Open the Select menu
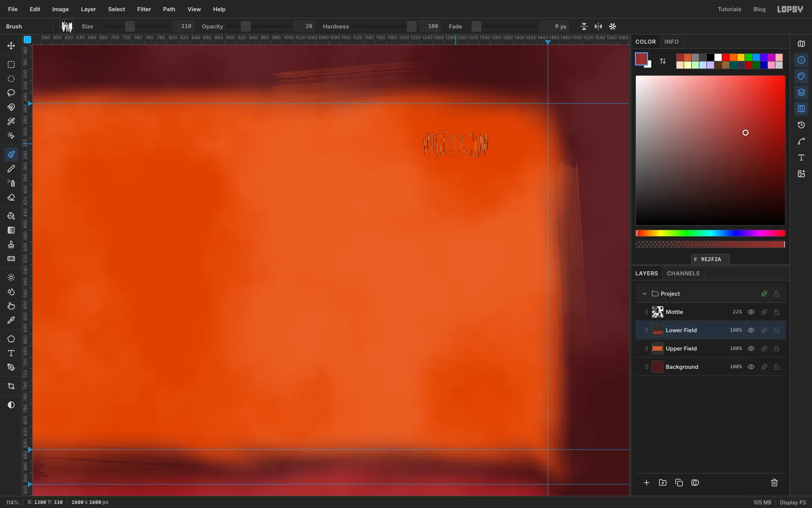The image size is (812, 508). [117, 9]
